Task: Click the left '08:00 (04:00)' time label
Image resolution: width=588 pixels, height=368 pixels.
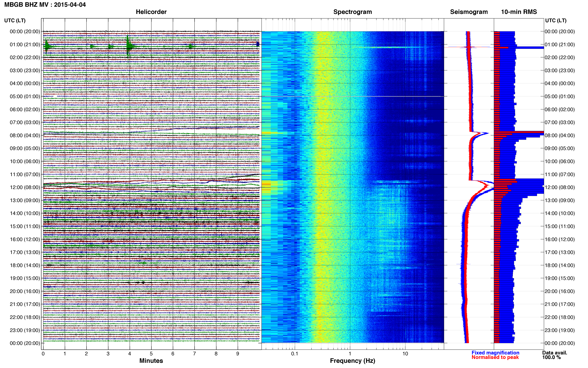Action: 25,135
